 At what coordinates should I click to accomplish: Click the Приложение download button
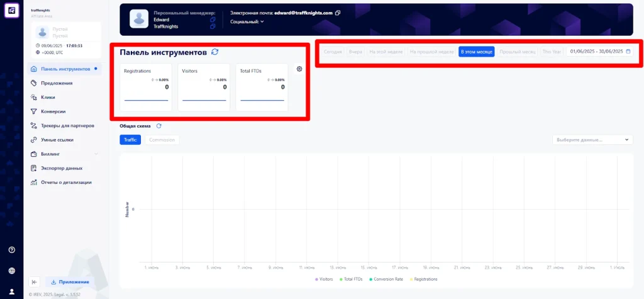point(70,282)
